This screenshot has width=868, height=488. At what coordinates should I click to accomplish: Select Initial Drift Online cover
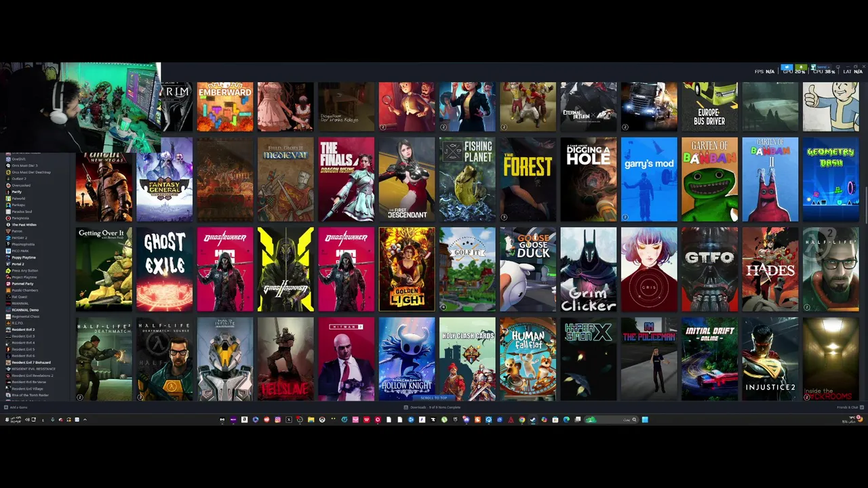point(709,359)
